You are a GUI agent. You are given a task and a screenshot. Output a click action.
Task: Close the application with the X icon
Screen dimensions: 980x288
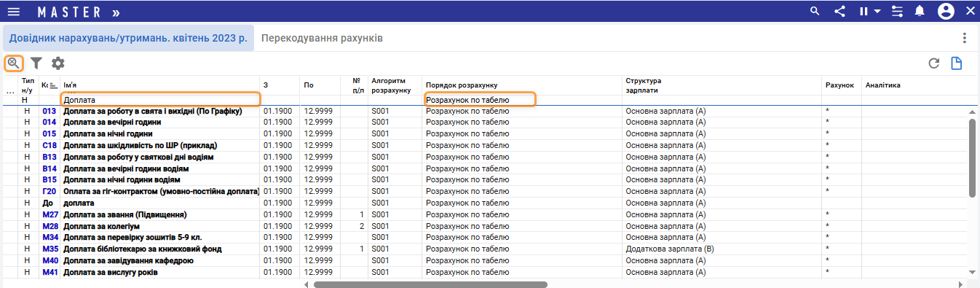click(x=971, y=11)
